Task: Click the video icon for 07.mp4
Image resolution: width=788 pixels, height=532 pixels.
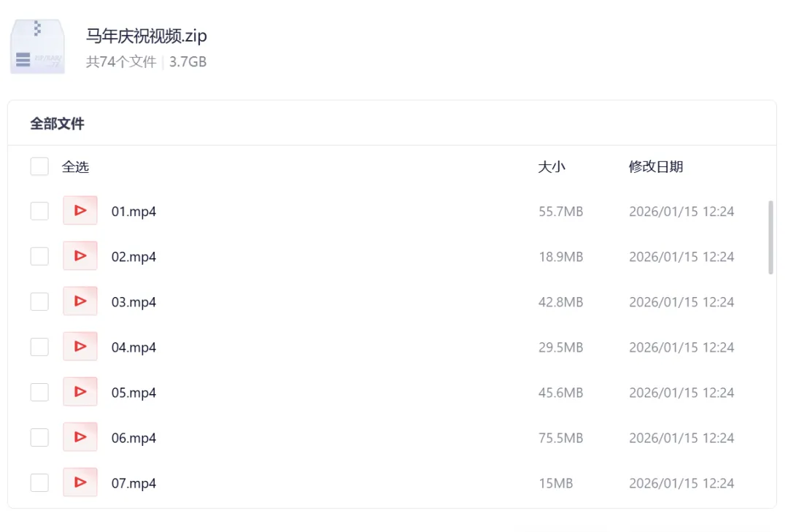Action: [x=80, y=482]
